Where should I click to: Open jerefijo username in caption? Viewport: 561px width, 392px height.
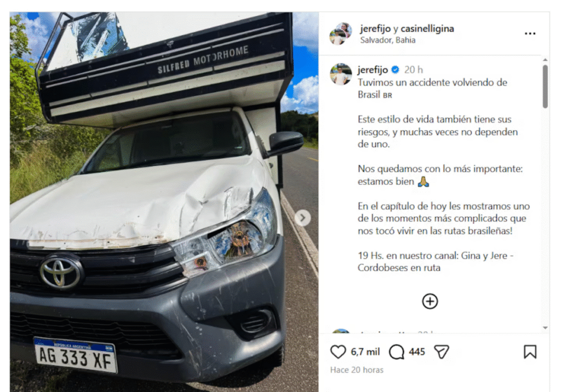coord(373,70)
